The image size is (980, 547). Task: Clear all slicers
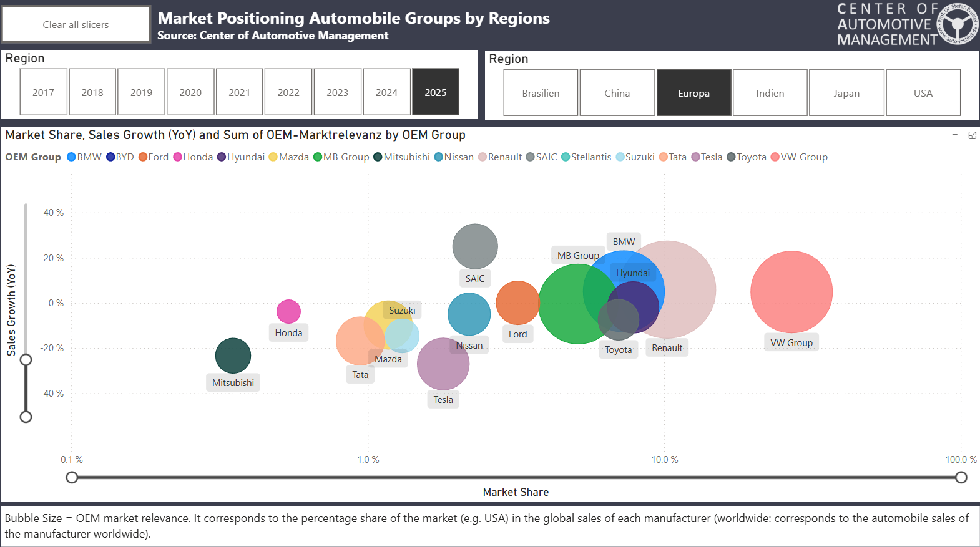[76, 25]
